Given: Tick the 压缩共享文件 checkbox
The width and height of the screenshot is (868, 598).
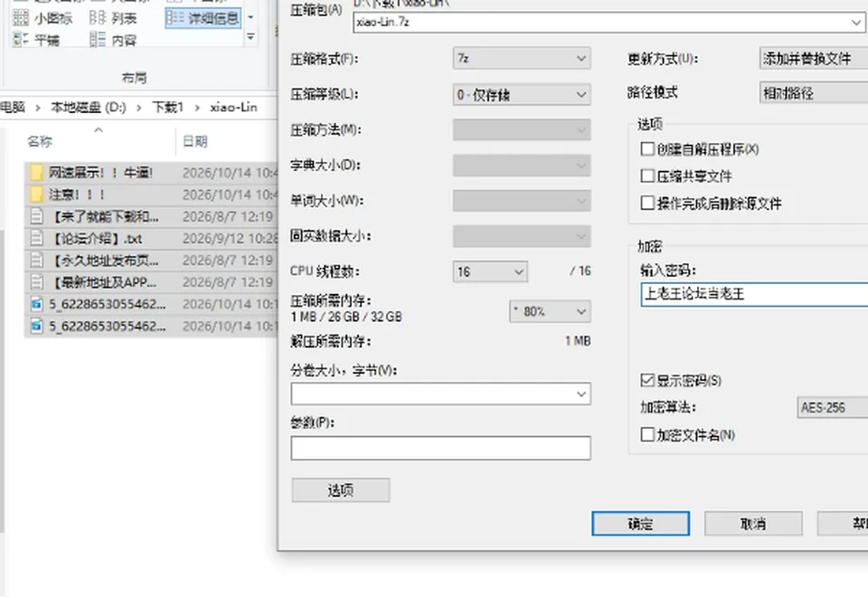Looking at the screenshot, I should tap(647, 176).
